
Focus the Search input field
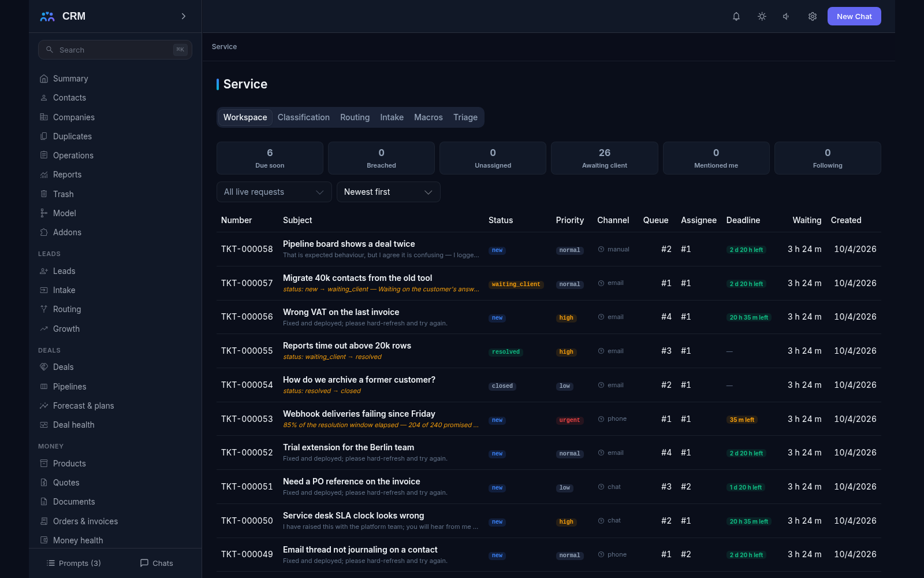click(x=115, y=50)
